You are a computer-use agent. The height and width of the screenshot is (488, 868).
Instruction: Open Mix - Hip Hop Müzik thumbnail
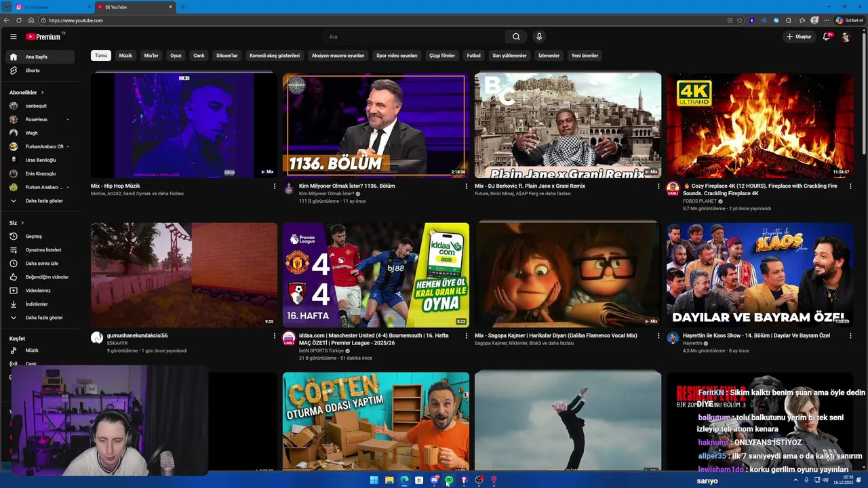click(184, 125)
